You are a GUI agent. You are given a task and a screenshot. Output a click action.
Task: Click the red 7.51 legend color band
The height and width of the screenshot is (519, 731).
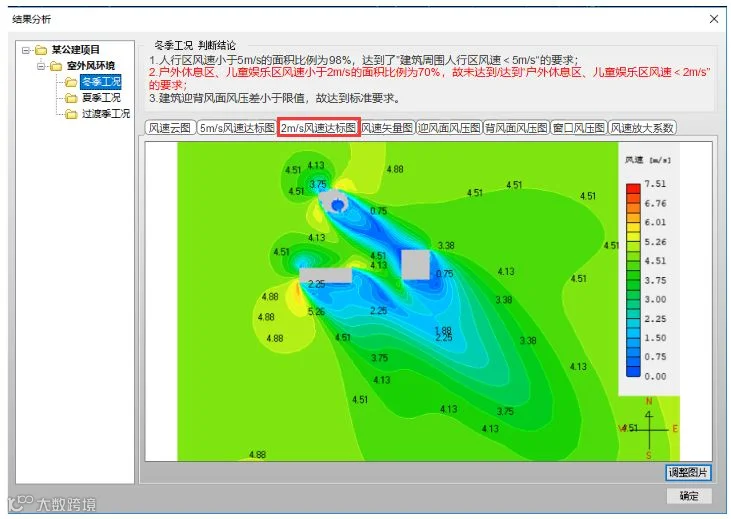(633, 188)
